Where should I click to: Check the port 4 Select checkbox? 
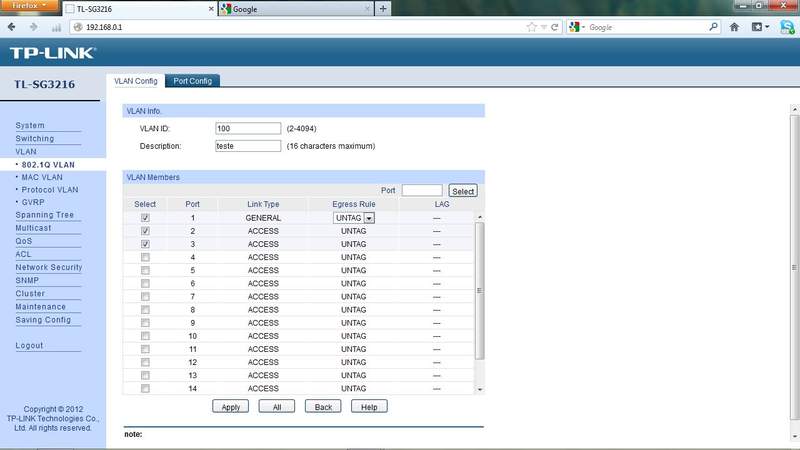[145, 257]
